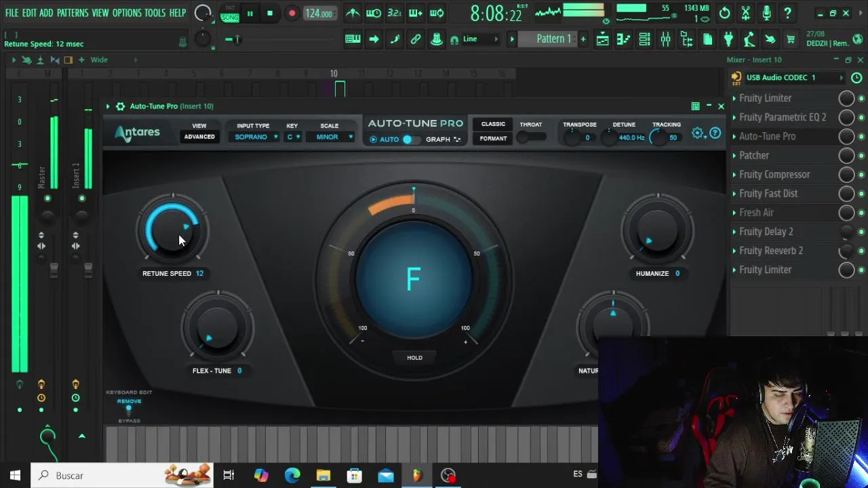This screenshot has width=868, height=488.
Task: Open the PATTERNS menu
Action: coord(73,13)
